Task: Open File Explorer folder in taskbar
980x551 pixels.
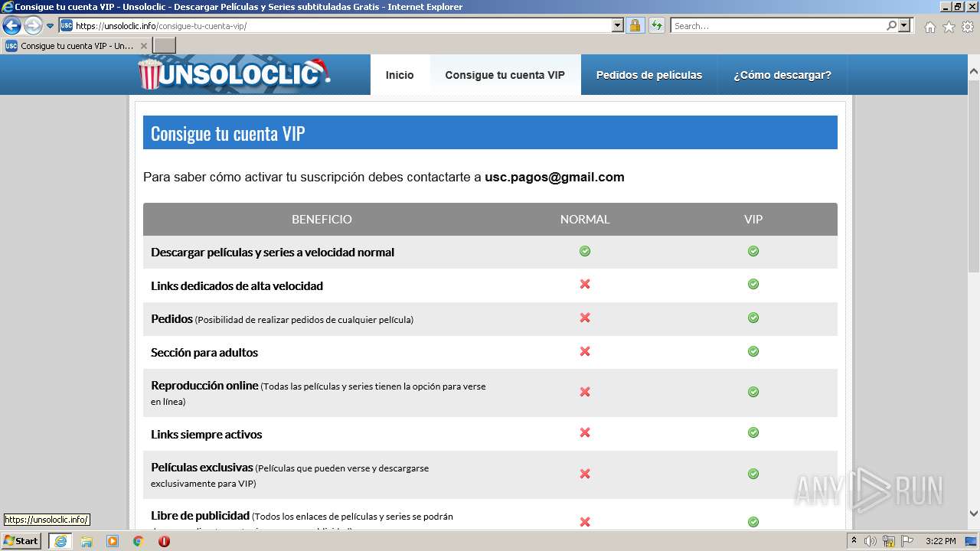Action: (x=87, y=541)
